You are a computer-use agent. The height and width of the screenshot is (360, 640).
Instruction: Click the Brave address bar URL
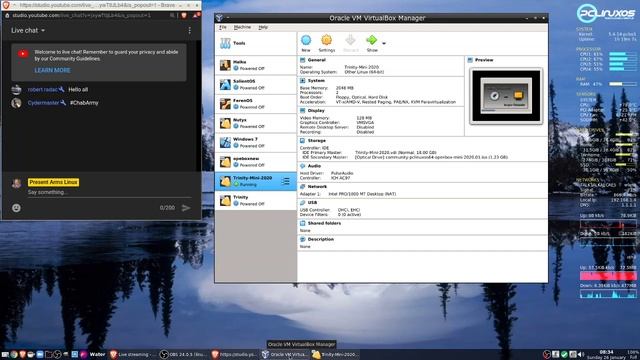82,16
